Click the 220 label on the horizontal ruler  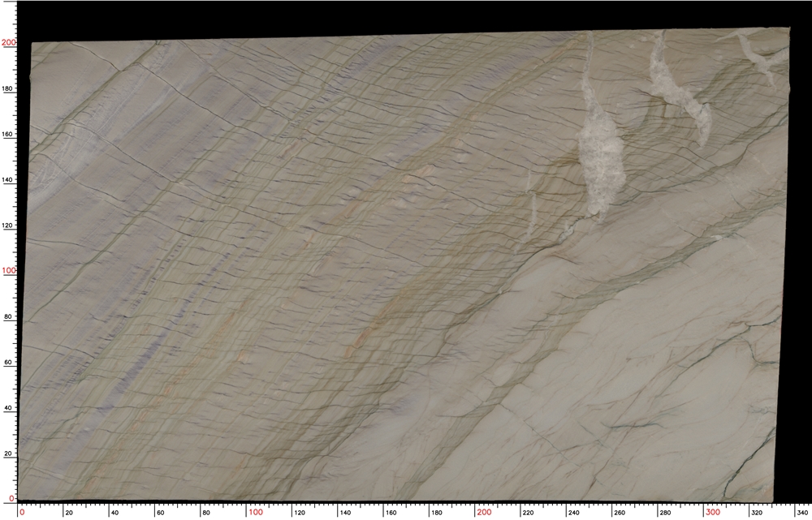528,513
